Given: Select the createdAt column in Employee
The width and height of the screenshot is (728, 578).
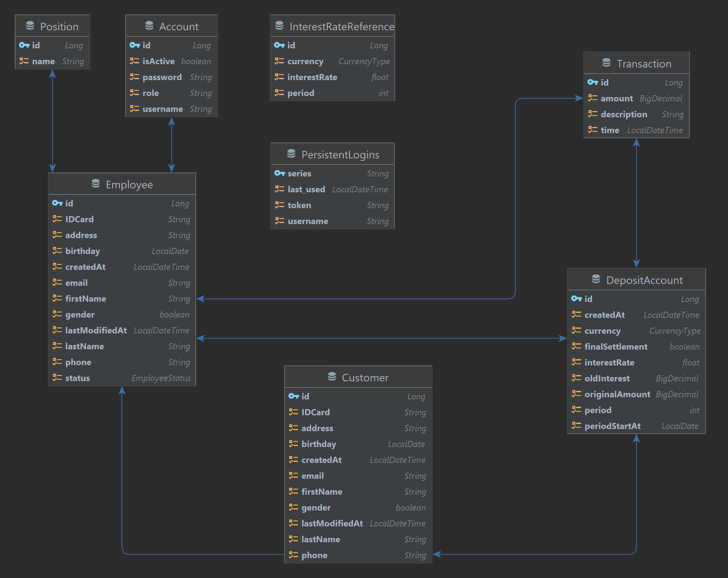Looking at the screenshot, I should coord(122,267).
